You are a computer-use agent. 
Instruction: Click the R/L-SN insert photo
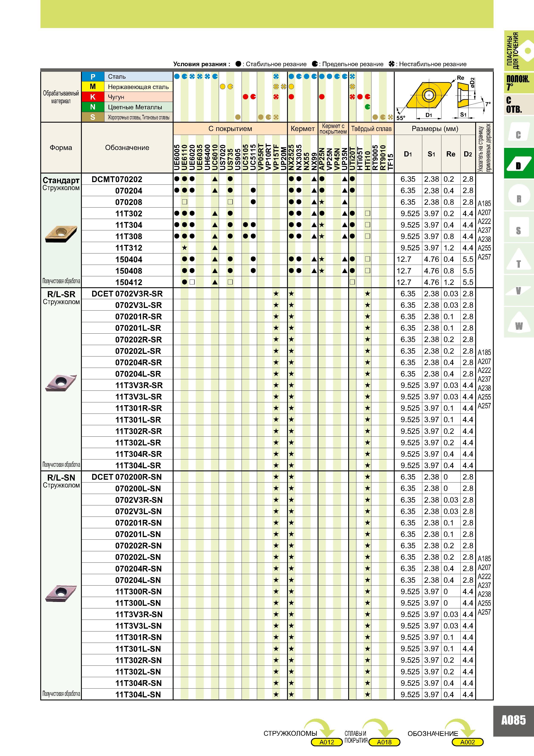[x=61, y=593]
